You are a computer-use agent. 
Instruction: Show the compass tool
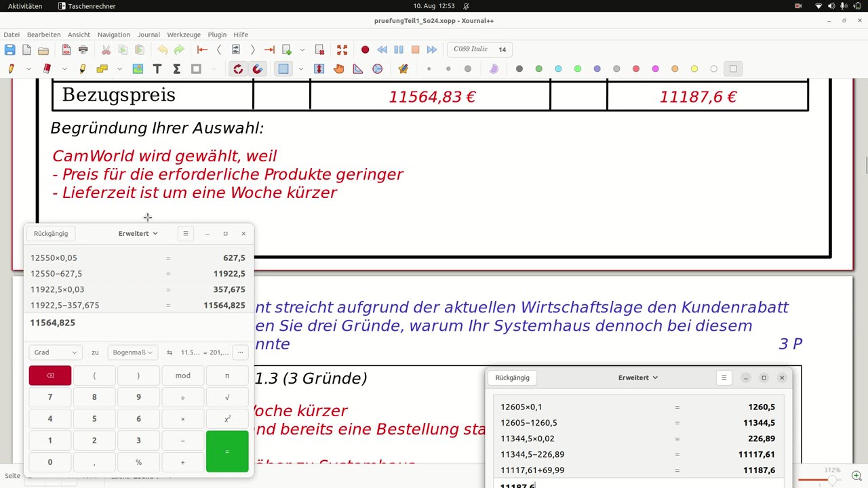click(378, 68)
